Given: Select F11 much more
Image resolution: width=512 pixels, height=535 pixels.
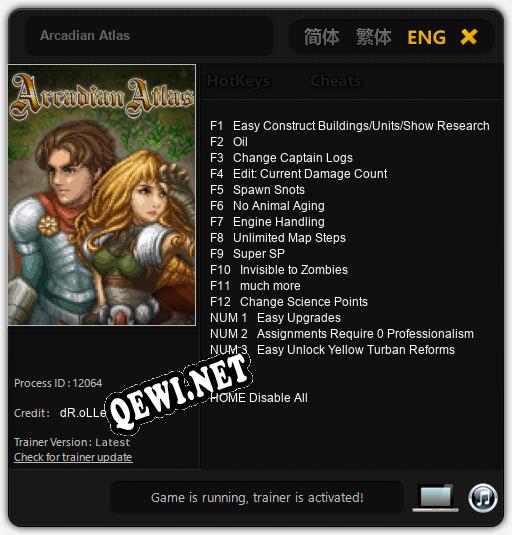Looking at the screenshot, I should click(255, 286).
